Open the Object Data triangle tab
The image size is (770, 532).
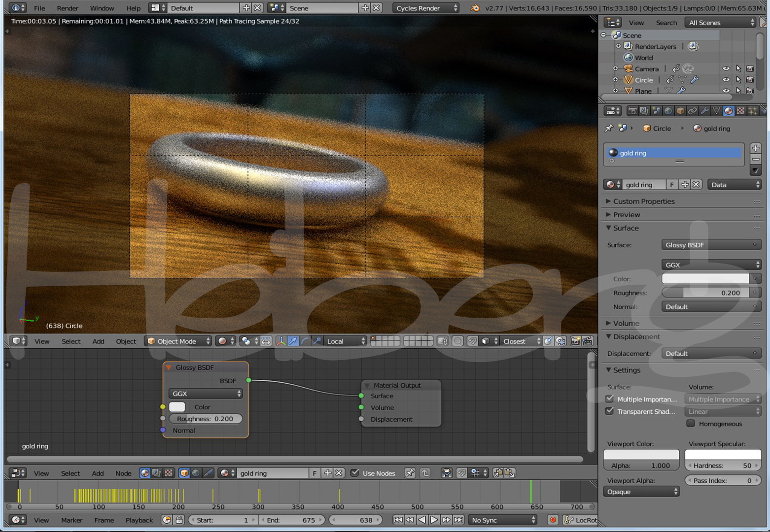(x=717, y=111)
